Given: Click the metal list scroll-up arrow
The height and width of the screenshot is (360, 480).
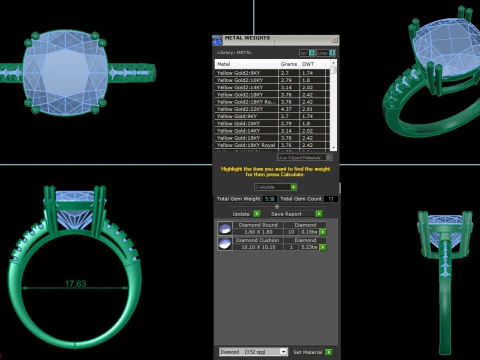Looking at the screenshot, I should coord(333,63).
